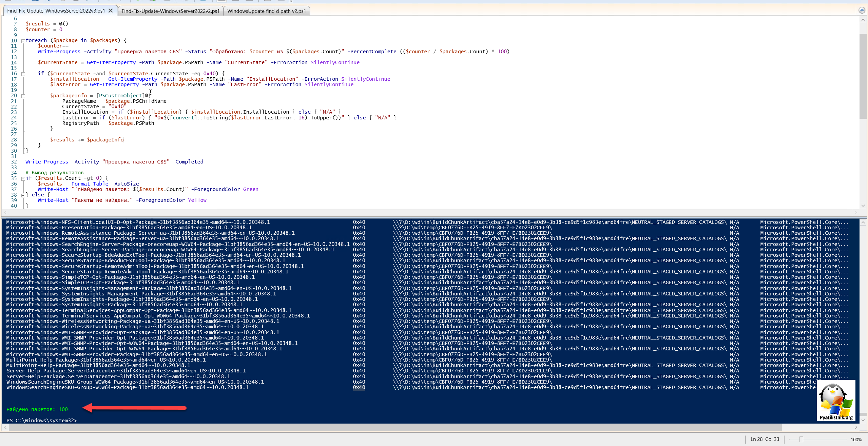Fold the PSCustomObject block on line 20
This screenshot has width=868, height=446.
pyautogui.click(x=23, y=96)
